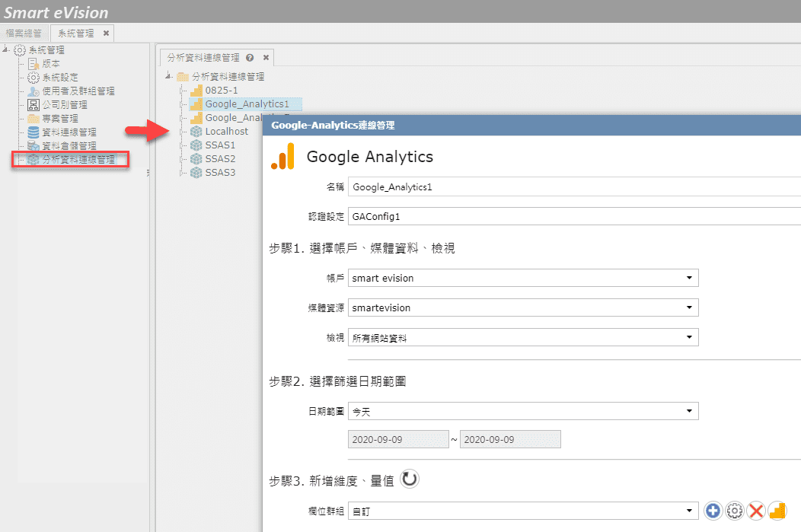Viewport: 801px width, 532px height.
Task: Click the refresh icon beside 步驟3 heading
Action: coord(409,479)
